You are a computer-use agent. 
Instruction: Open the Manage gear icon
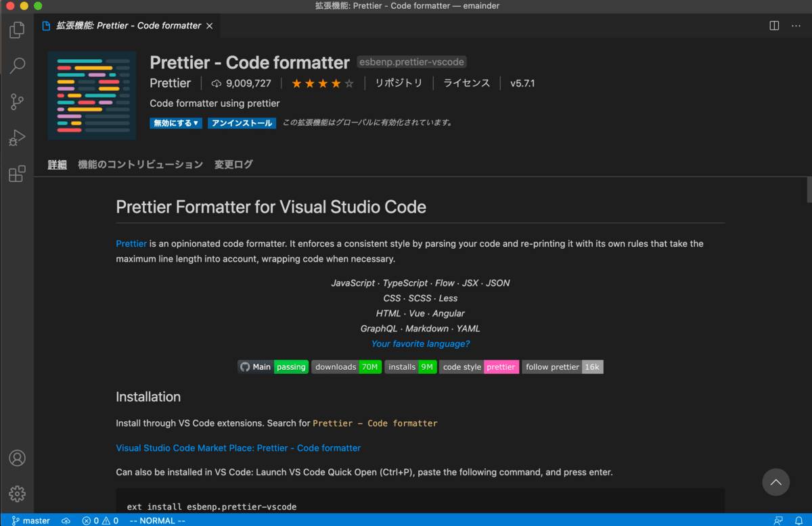(x=17, y=494)
